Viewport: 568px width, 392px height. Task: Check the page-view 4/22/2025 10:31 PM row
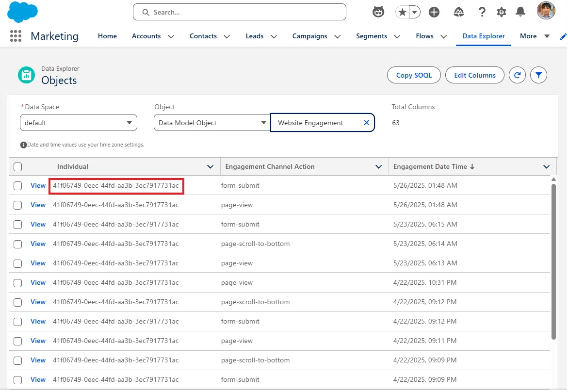(x=18, y=283)
